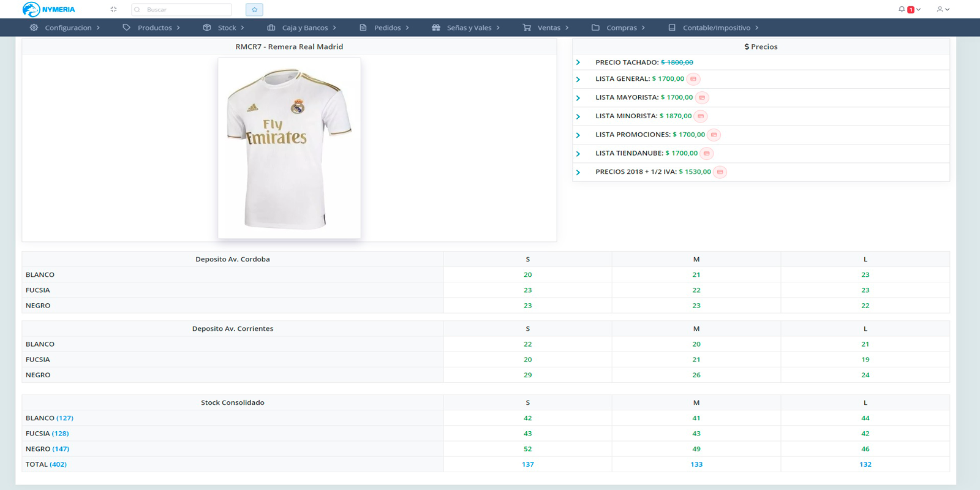The height and width of the screenshot is (490, 980).
Task: Click the card icon next to LISTA TIENDANUBE
Action: coord(706,153)
